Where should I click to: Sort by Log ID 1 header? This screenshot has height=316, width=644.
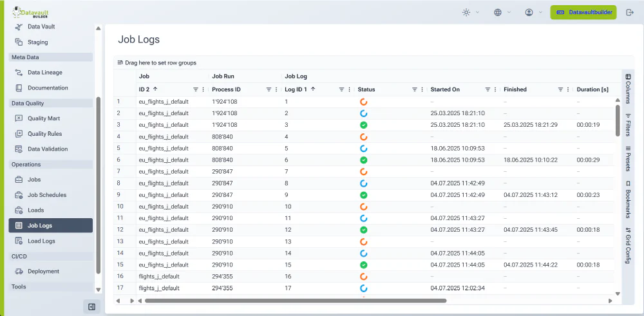coord(296,89)
